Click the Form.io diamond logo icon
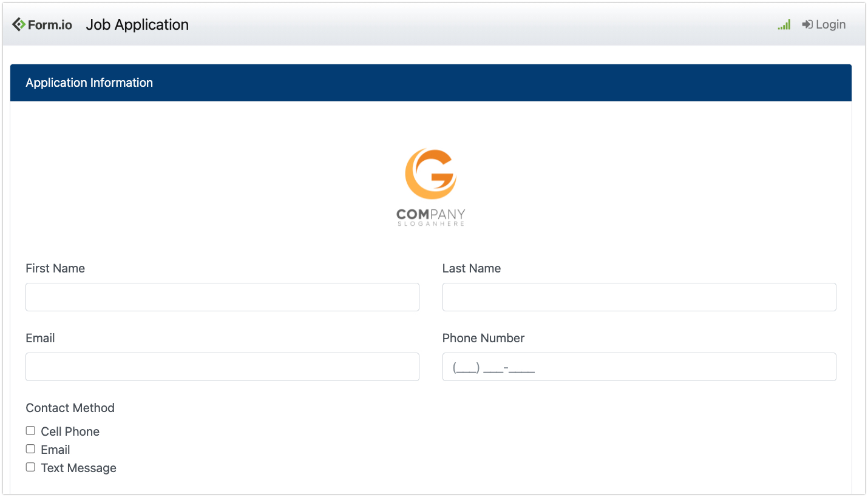Screen dimensions: 868x497 (x=19, y=24)
